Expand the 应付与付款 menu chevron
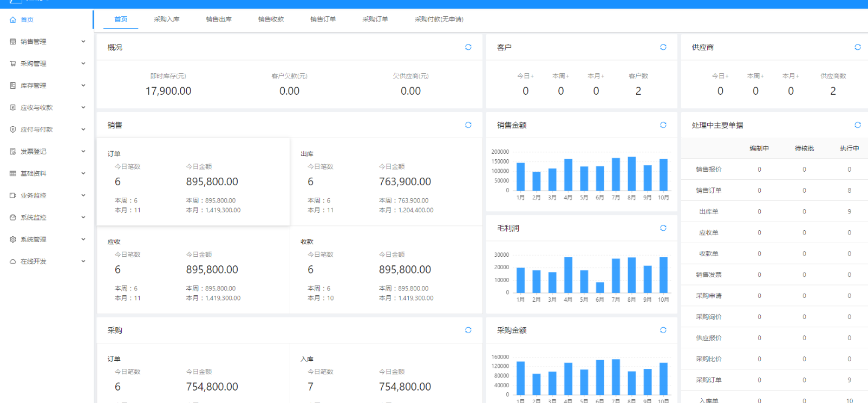The height and width of the screenshot is (403, 868). coord(83,129)
